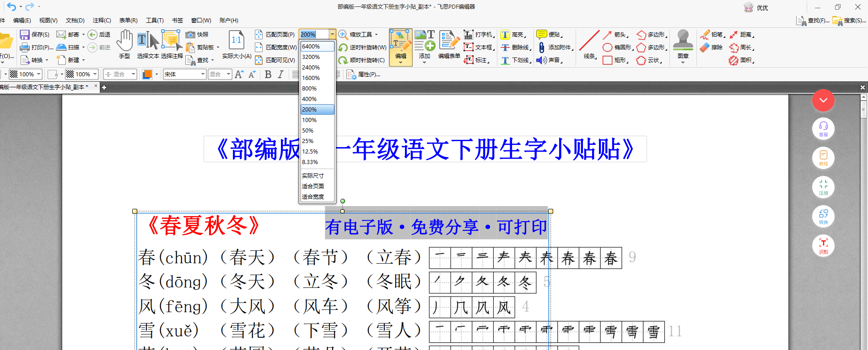Toggle Bold text formatting
The width and height of the screenshot is (868, 350).
click(x=268, y=74)
